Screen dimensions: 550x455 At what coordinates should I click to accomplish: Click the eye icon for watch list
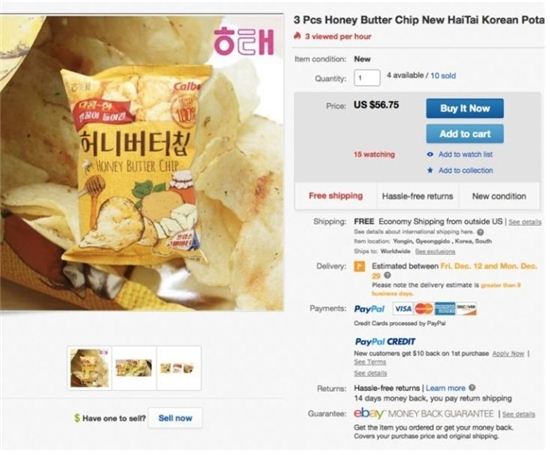(x=430, y=154)
